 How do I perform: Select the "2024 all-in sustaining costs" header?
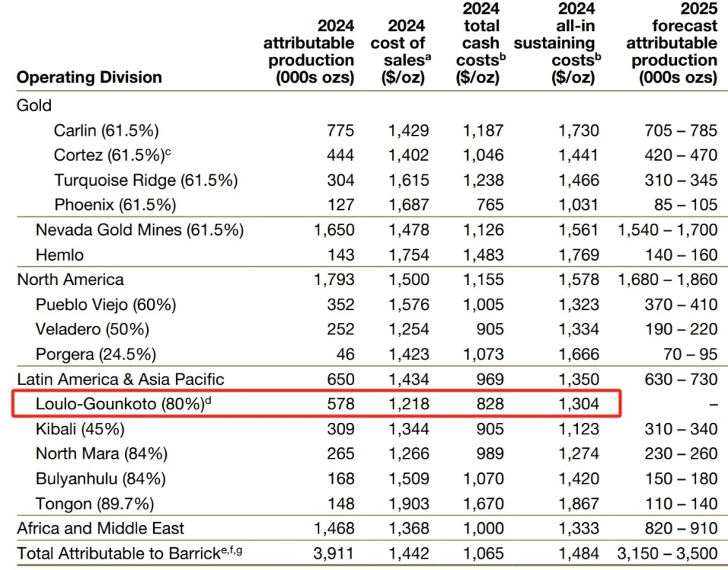tap(557, 43)
